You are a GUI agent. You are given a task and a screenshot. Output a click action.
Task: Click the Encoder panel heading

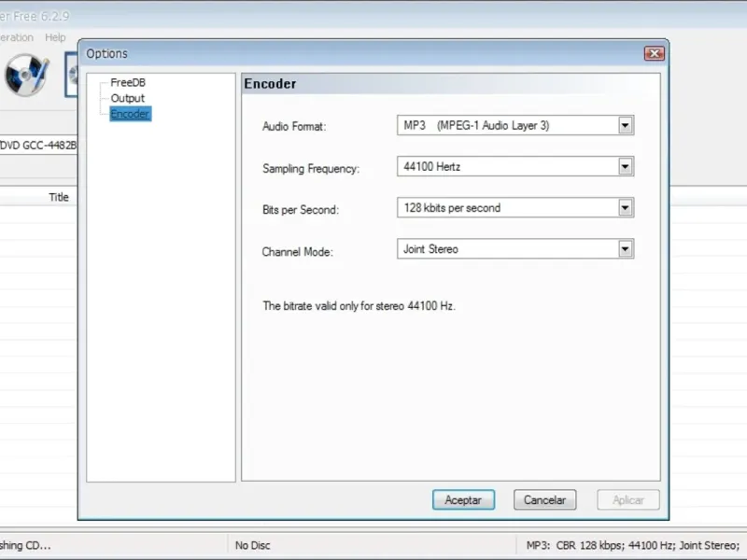[x=270, y=84]
